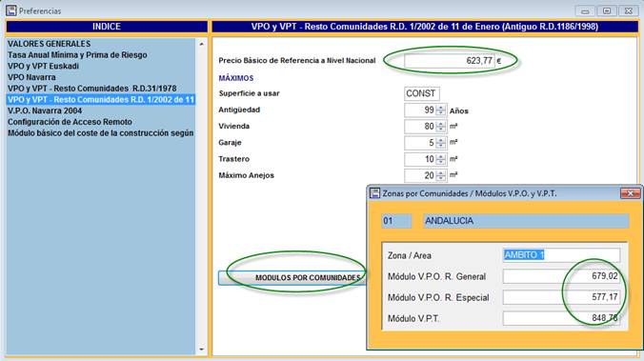Maximize the Preferencias window
This screenshot has width=644, height=361.
pos(607,11)
